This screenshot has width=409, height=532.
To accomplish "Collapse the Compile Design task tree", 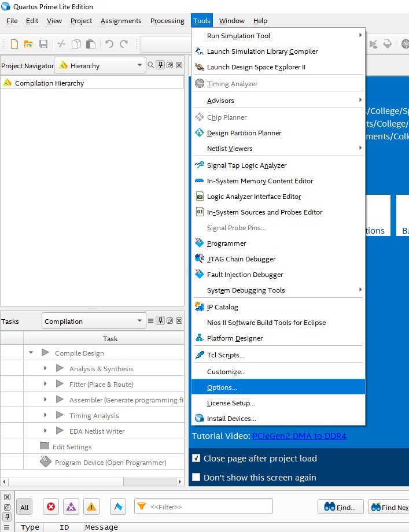I will click(x=31, y=353).
